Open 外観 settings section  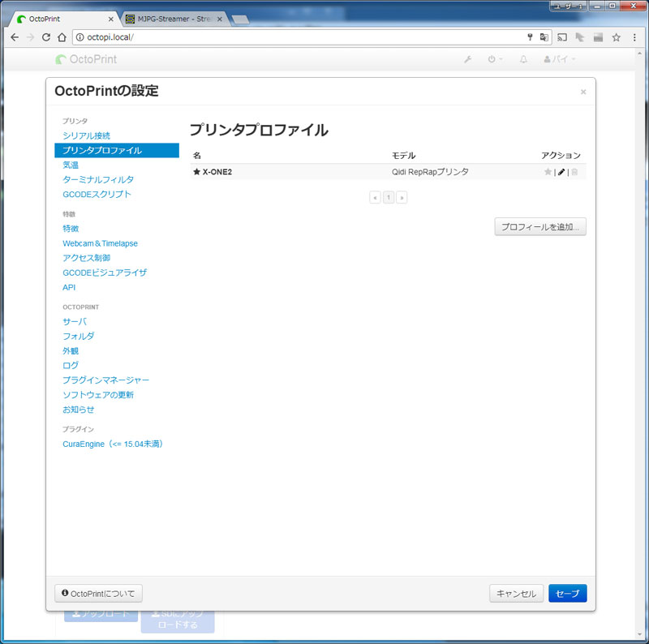(71, 351)
